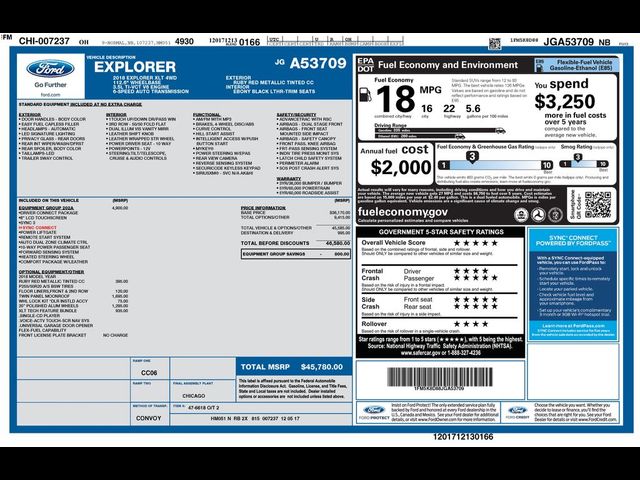Screen dimensions: 640x480
Task: Click the '$2,000' annual fuel cost
Action: [401, 167]
